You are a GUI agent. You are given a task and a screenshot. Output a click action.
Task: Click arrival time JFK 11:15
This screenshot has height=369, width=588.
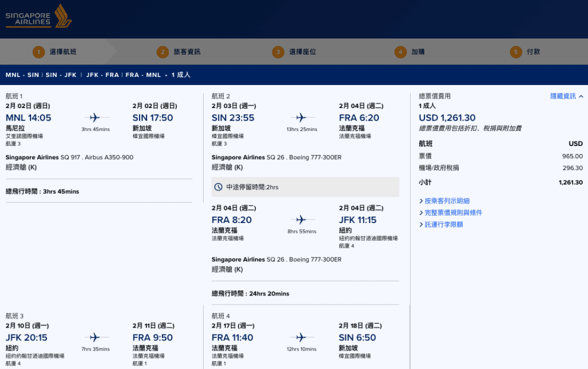[357, 220]
